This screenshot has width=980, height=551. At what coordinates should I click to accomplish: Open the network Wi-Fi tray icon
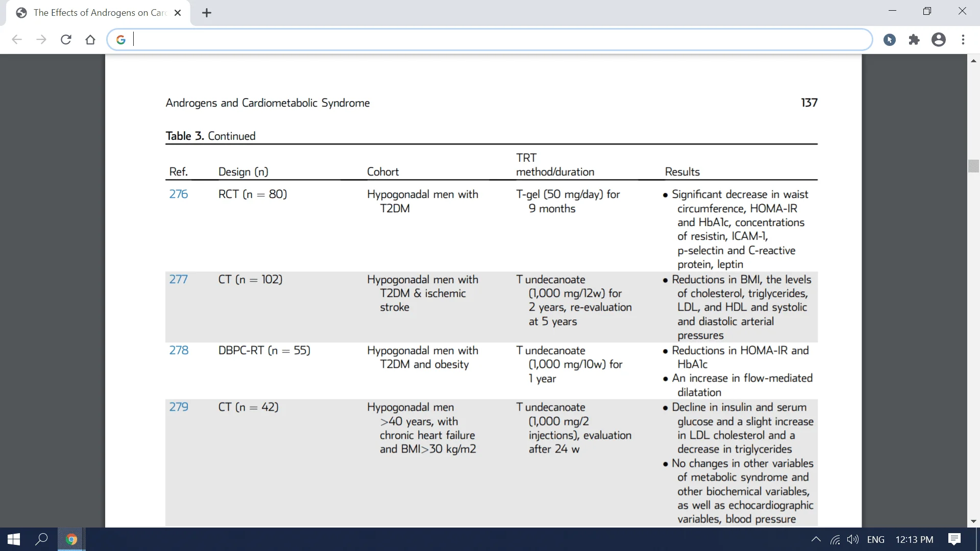point(835,539)
